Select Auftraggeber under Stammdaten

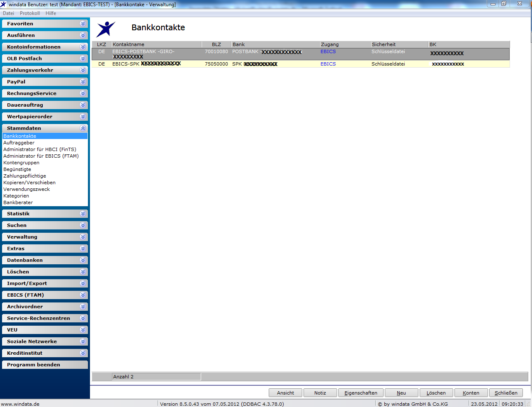pyautogui.click(x=19, y=143)
